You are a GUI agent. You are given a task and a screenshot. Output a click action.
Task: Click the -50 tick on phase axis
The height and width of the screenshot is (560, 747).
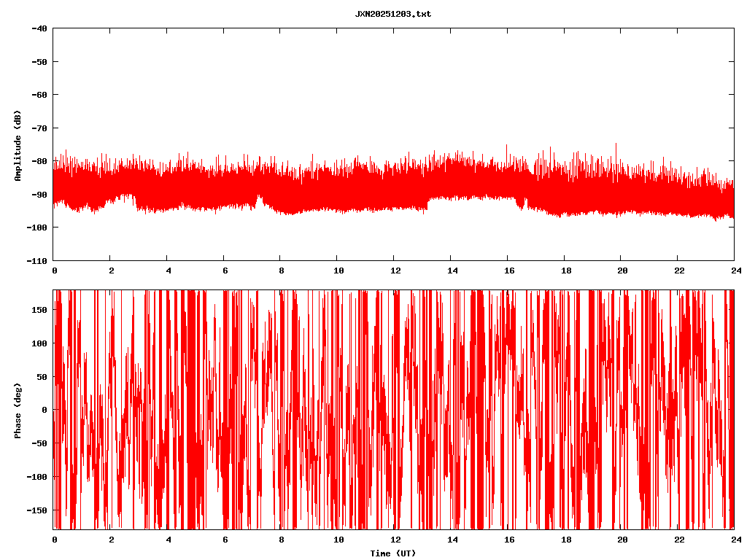click(39, 443)
